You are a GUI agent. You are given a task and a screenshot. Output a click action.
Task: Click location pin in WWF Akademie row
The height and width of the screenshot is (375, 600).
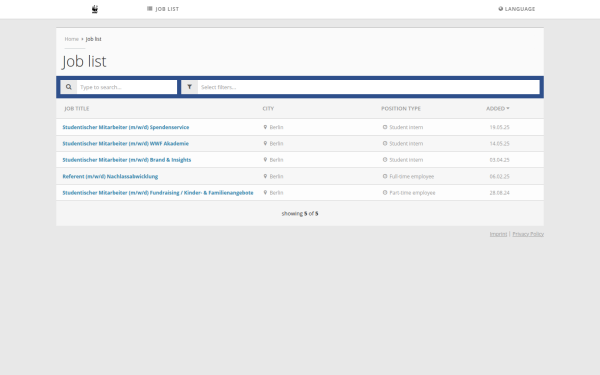(x=265, y=143)
